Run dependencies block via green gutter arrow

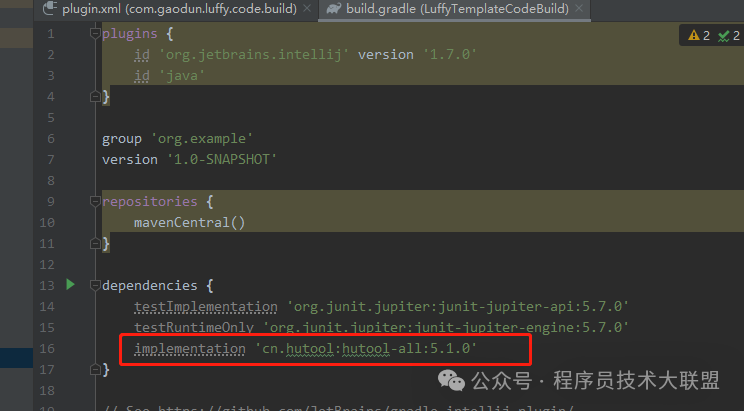[70, 285]
